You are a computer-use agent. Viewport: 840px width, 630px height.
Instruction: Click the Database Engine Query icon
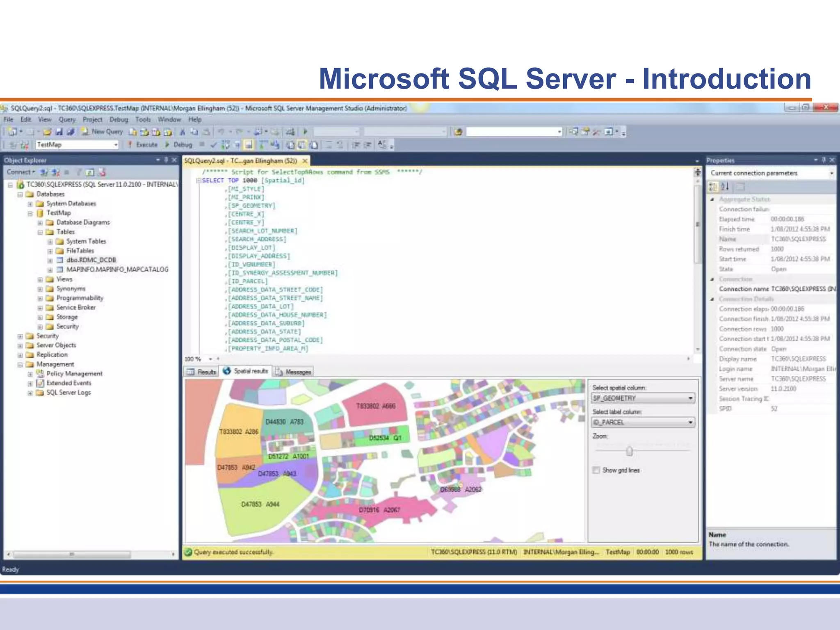click(x=133, y=132)
